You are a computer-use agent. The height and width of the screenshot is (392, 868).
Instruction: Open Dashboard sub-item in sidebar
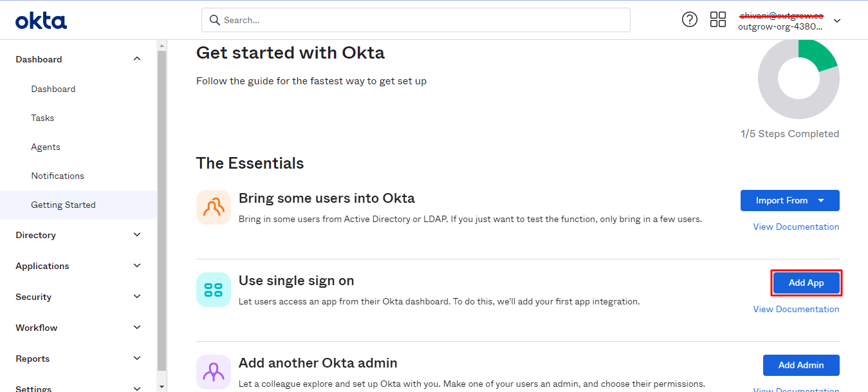53,89
